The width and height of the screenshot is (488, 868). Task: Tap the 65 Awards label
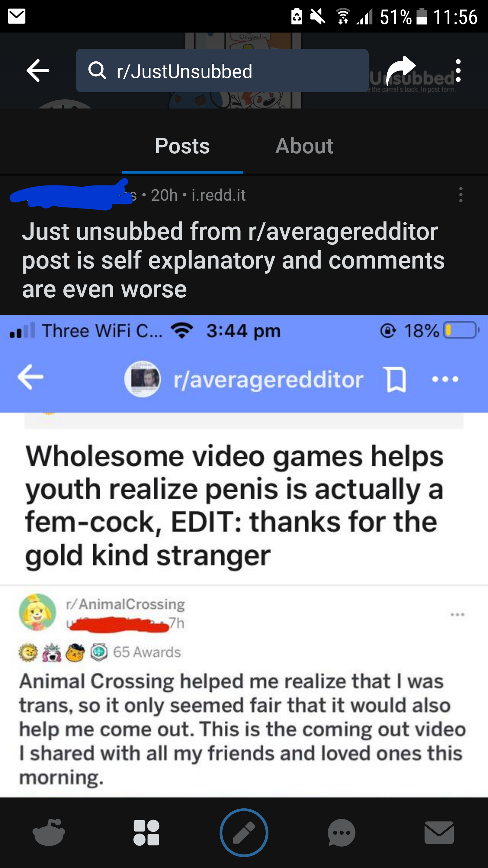147,652
